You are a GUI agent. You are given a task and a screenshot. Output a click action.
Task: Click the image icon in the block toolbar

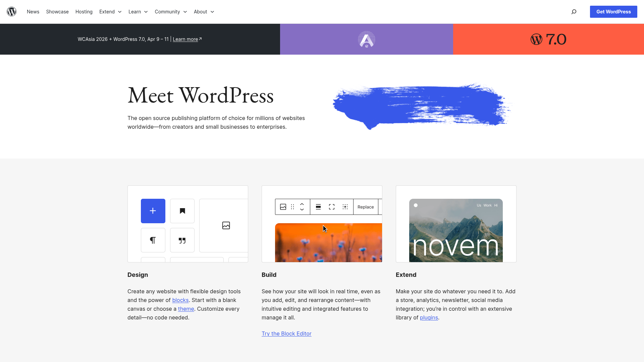tap(283, 207)
